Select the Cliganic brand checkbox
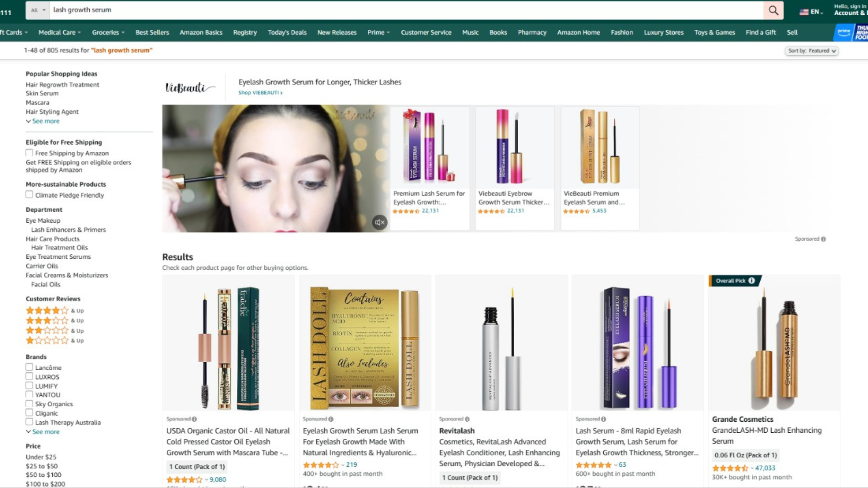The width and height of the screenshot is (868, 488). pyautogui.click(x=29, y=413)
